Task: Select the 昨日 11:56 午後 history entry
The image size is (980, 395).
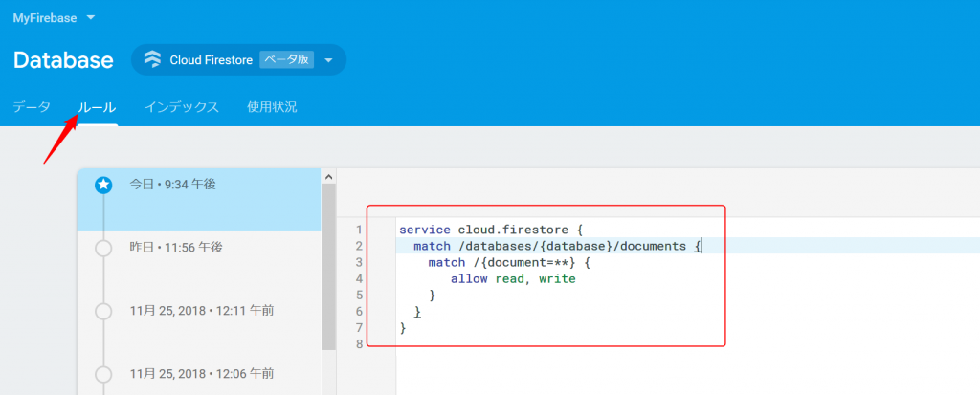Action: point(199,263)
